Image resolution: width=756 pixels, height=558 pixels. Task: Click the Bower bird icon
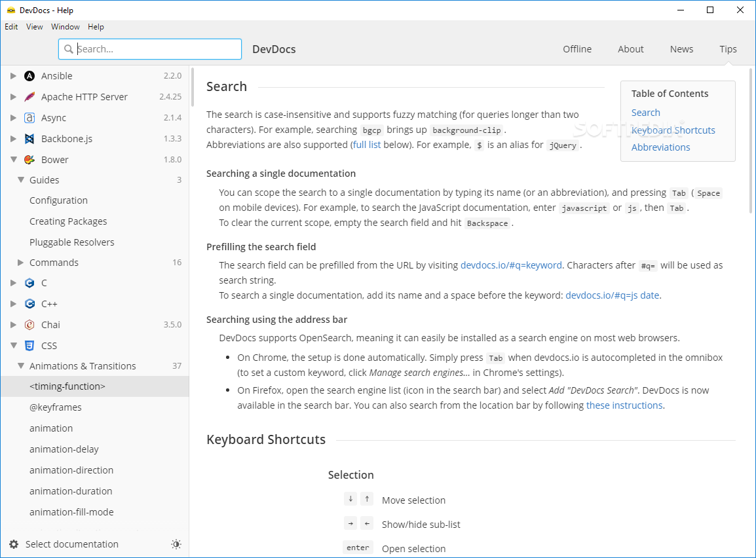point(29,160)
